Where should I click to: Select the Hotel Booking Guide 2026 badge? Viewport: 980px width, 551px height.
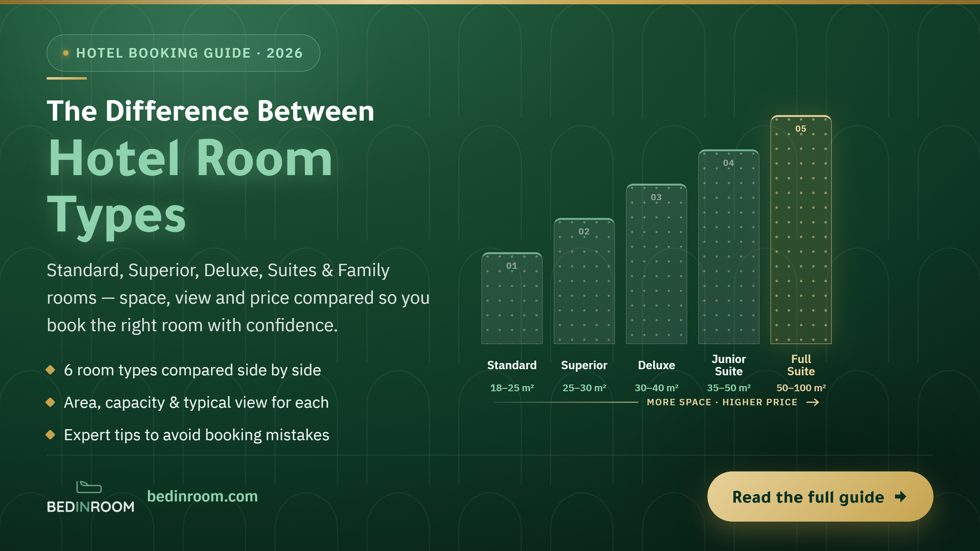[183, 53]
